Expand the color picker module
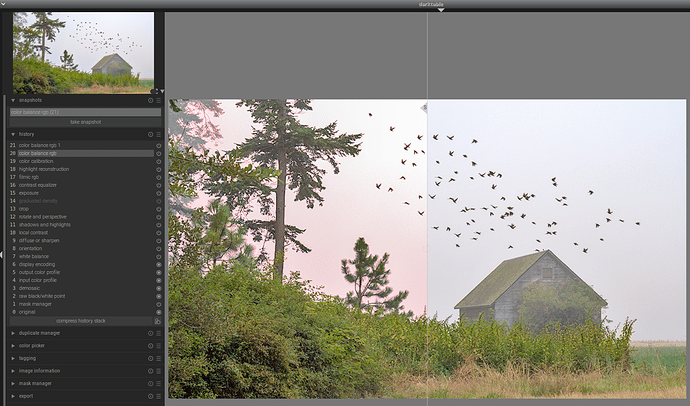 13,346
